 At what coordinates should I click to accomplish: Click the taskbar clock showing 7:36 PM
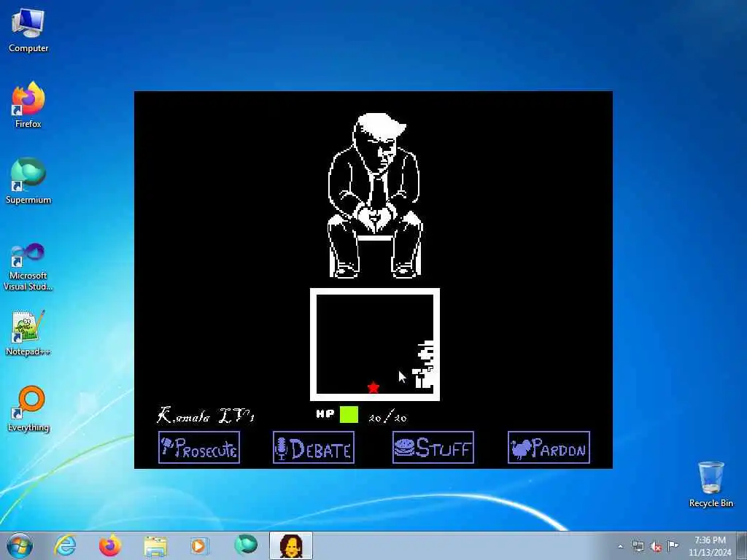click(710, 546)
